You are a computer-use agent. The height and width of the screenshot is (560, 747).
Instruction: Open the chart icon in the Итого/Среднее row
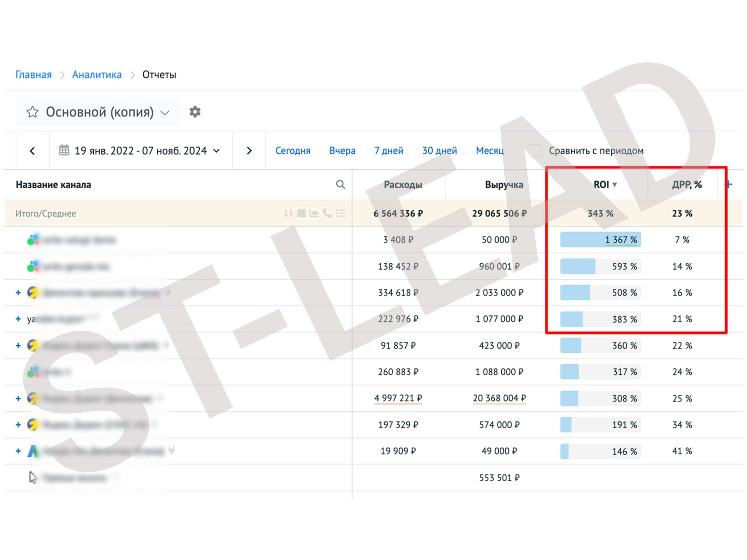pos(314,213)
